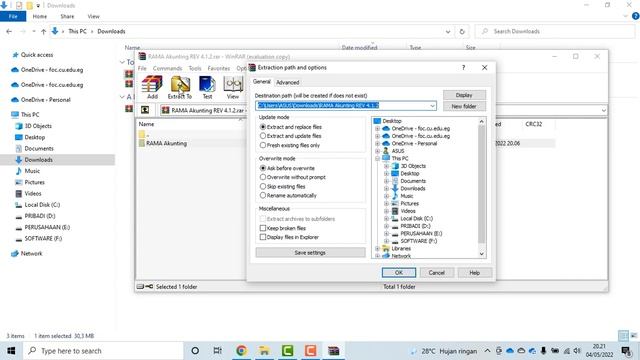Viewport: 640px width, 360px height.
Task: Open 3D Objects in File Explorer sidebar
Action: pos(38,126)
